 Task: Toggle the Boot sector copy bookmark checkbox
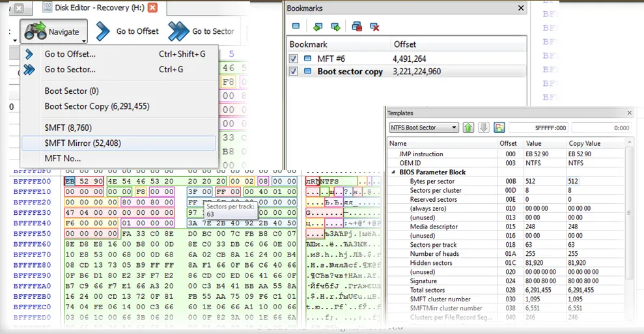click(x=294, y=72)
